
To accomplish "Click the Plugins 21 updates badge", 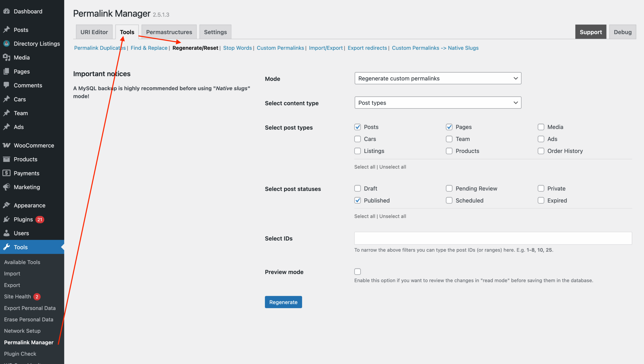I will coord(40,220).
